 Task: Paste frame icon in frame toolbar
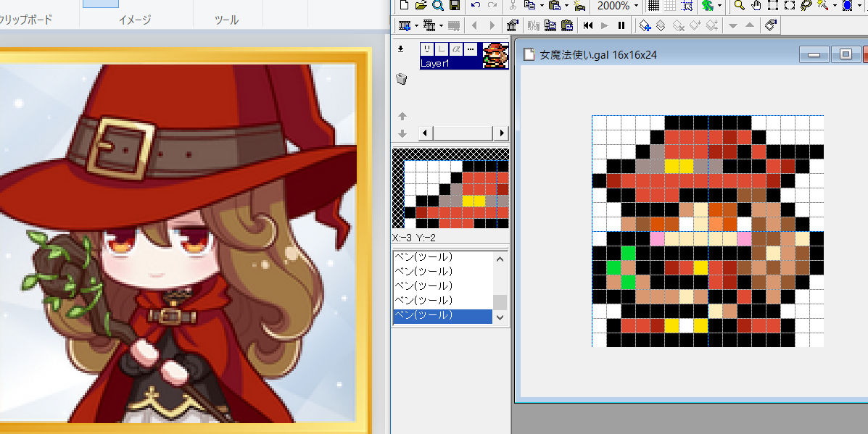pos(566,25)
